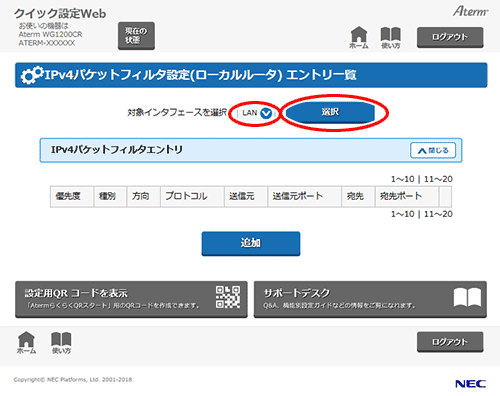The height and width of the screenshot is (396, 500).
Task: Open the LAN interface dropdown
Action: 257,113
